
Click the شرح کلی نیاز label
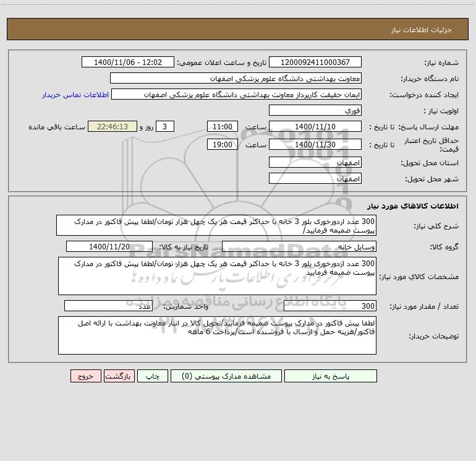click(436, 226)
